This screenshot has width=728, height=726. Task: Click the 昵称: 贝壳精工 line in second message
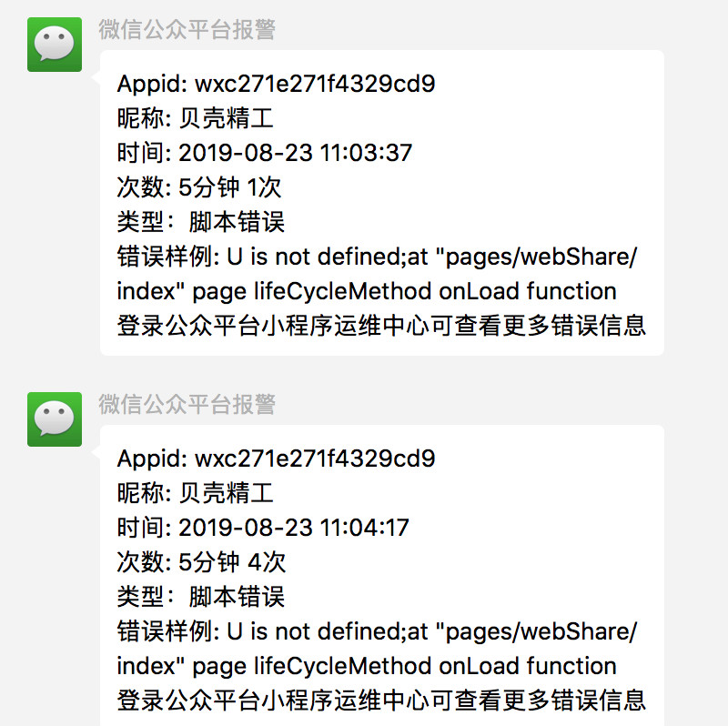(x=195, y=493)
